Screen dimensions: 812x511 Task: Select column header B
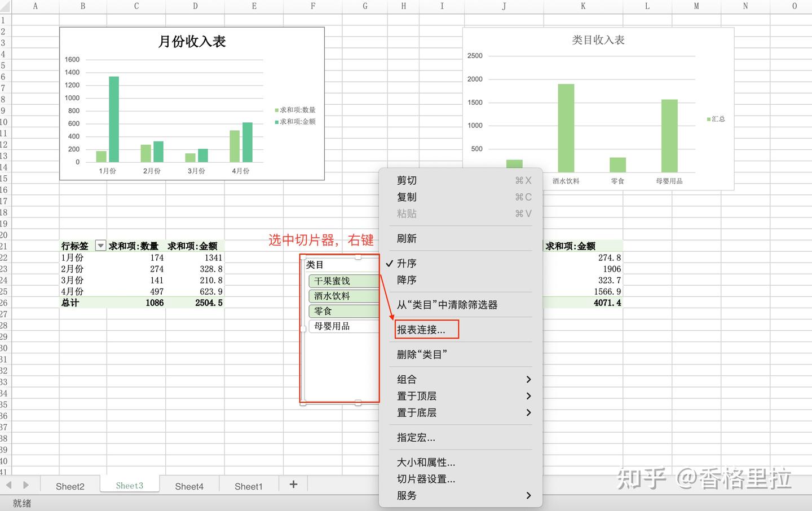(83, 6)
